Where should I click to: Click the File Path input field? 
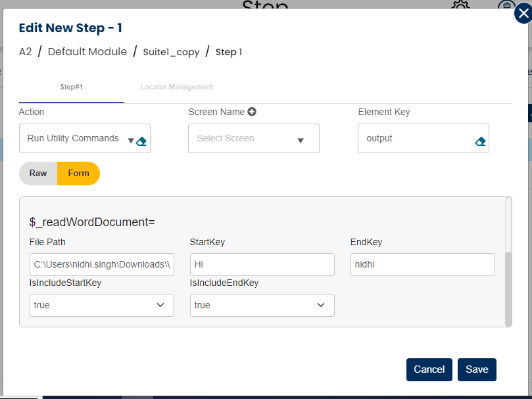coord(102,264)
